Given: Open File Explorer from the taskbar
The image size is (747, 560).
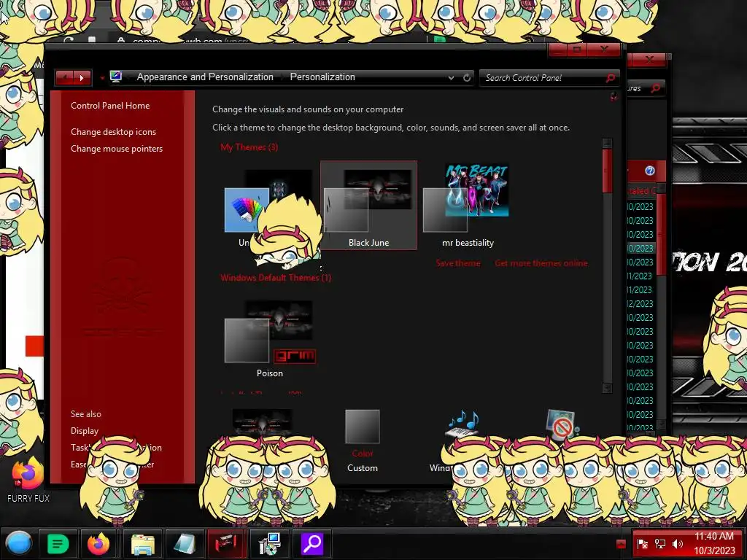Looking at the screenshot, I should (143, 543).
